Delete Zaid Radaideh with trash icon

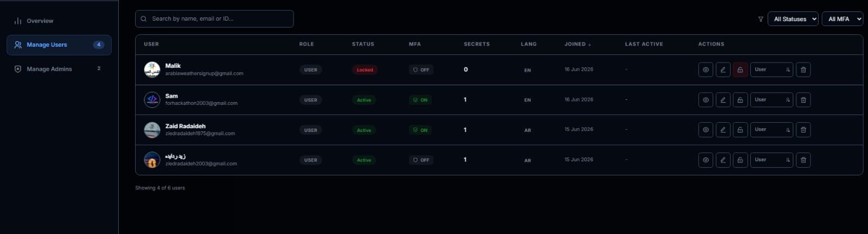pyautogui.click(x=803, y=130)
